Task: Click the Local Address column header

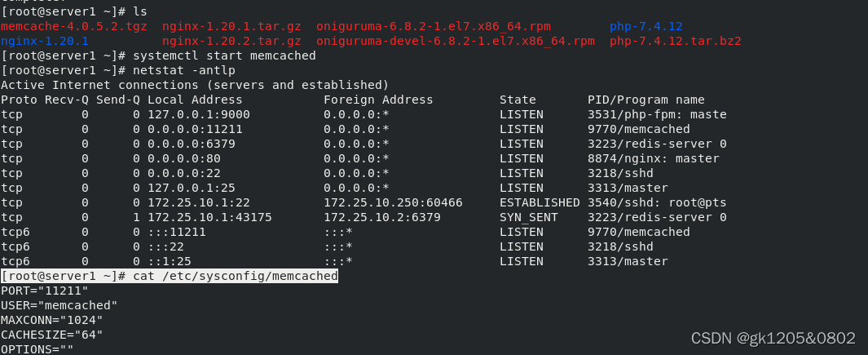Action: click(195, 100)
